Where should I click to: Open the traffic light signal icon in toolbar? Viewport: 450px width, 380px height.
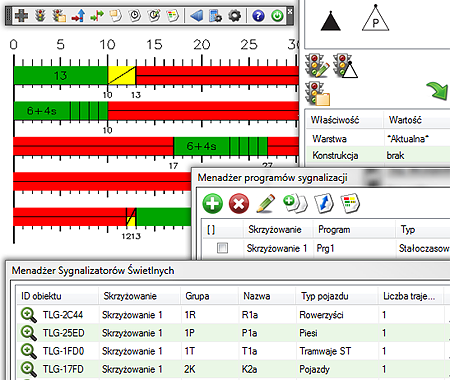(x=40, y=15)
